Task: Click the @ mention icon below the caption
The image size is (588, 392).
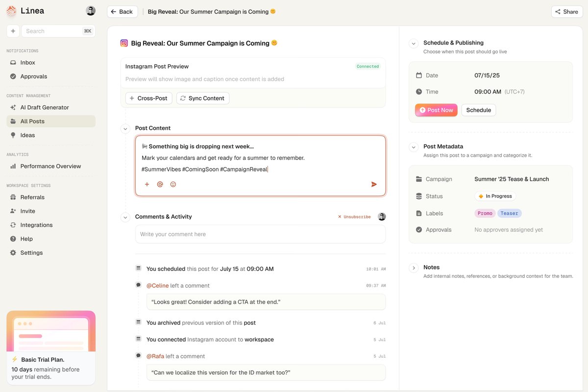Action: 160,184
